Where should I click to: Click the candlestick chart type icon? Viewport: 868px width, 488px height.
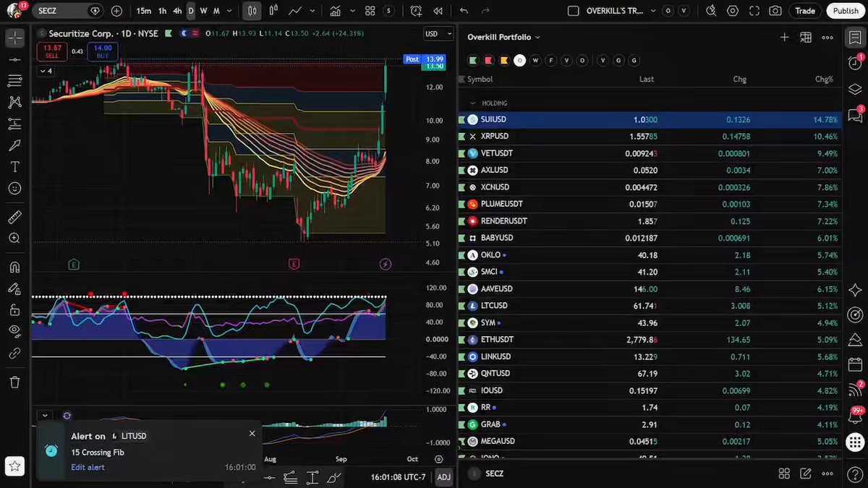pyautogui.click(x=252, y=11)
